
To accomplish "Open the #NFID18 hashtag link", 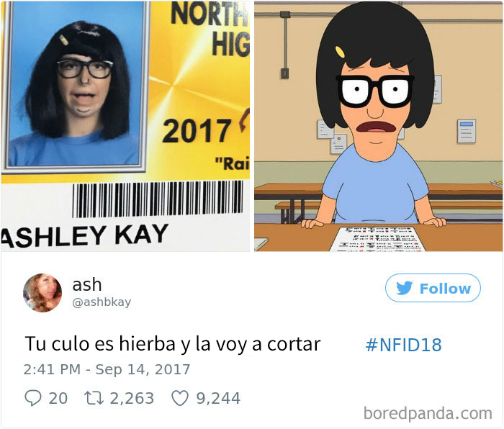I will pos(403,345).
